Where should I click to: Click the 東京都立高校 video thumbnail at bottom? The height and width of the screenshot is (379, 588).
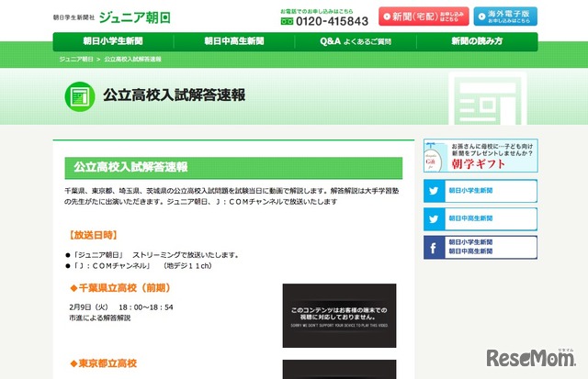pos(339,369)
